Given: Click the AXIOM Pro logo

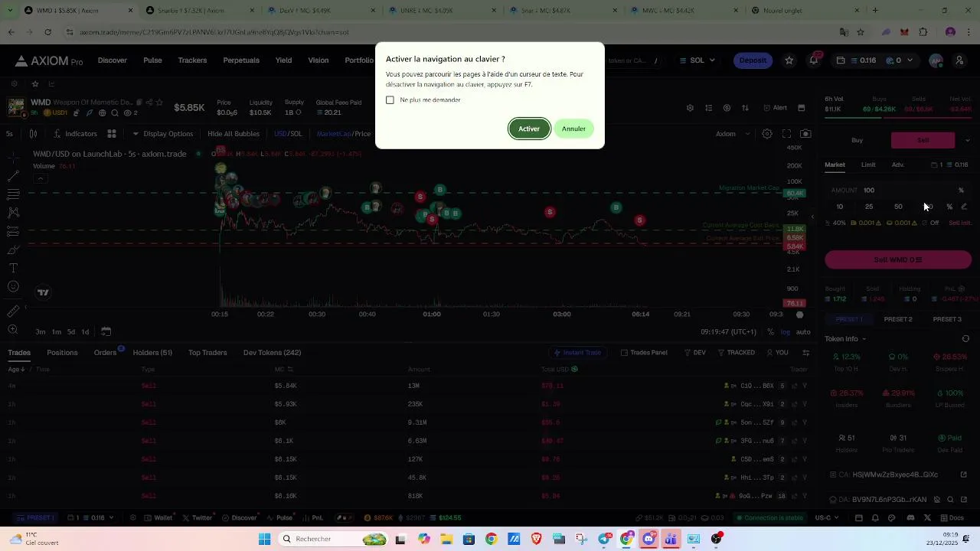Looking at the screenshot, I should 48,60.
